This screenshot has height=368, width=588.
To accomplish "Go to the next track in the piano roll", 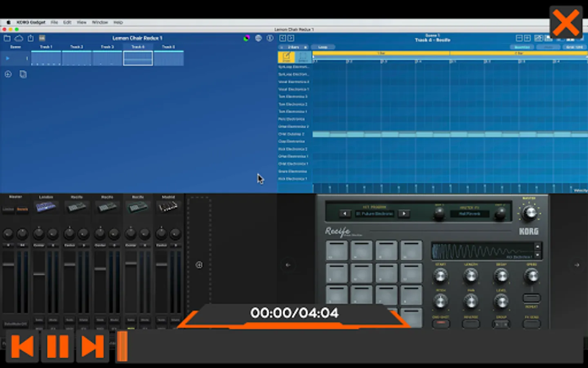I will pos(291,38).
